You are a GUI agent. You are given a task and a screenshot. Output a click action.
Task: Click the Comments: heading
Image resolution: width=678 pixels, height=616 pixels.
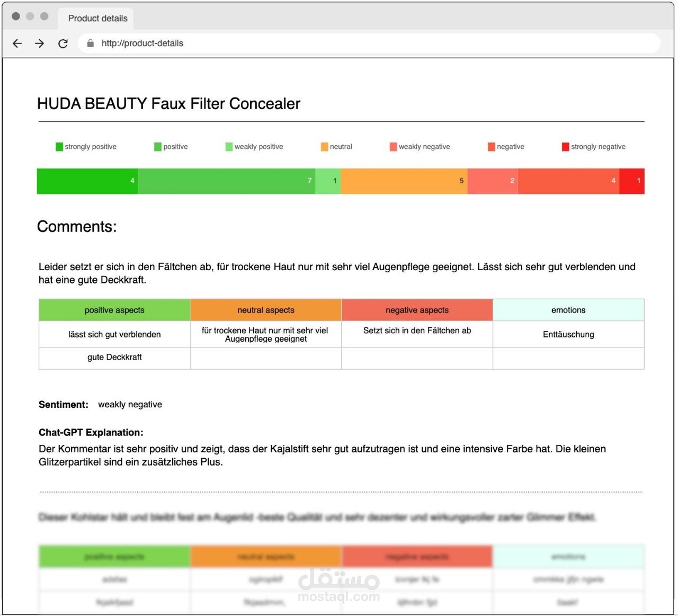77,227
